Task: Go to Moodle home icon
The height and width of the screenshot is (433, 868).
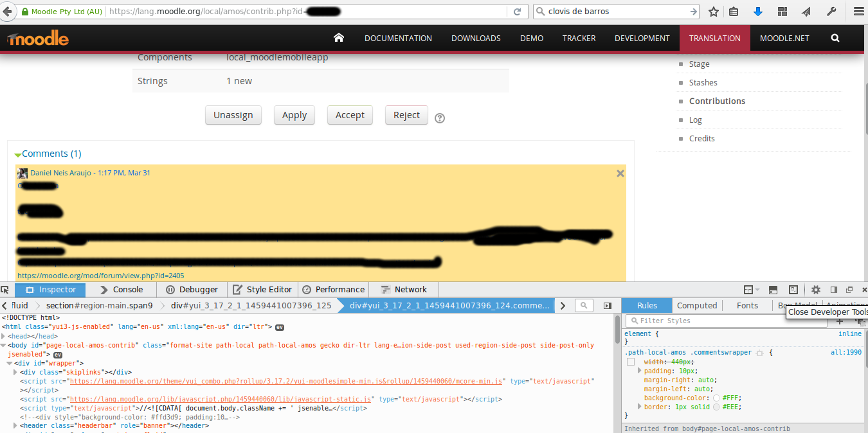Action: tap(339, 38)
